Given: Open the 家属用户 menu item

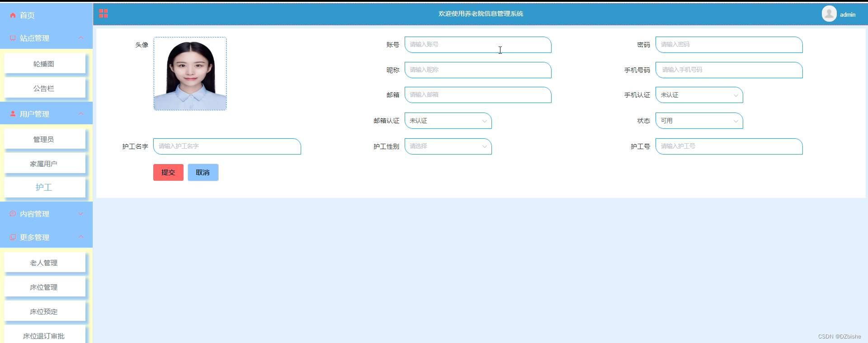Looking at the screenshot, I should 45,164.
